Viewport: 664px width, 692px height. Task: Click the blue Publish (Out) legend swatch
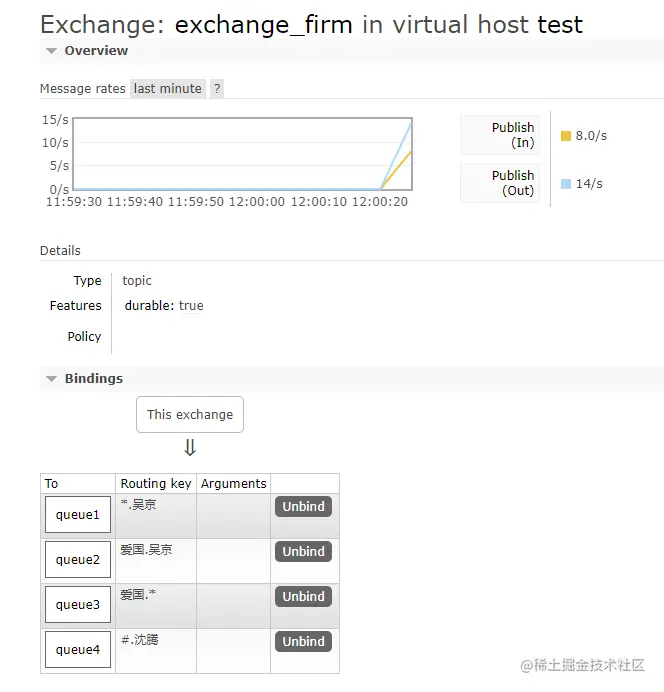coord(566,184)
